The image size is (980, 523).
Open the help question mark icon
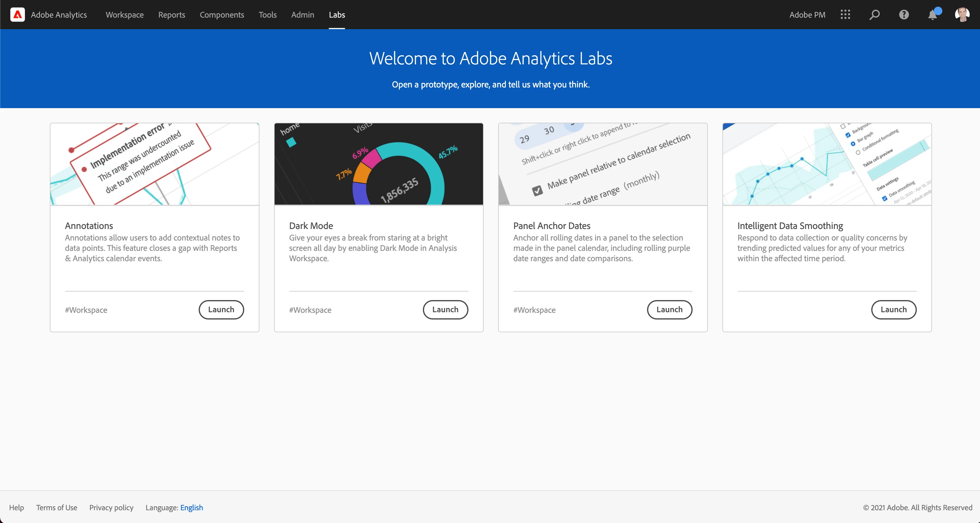pos(904,15)
